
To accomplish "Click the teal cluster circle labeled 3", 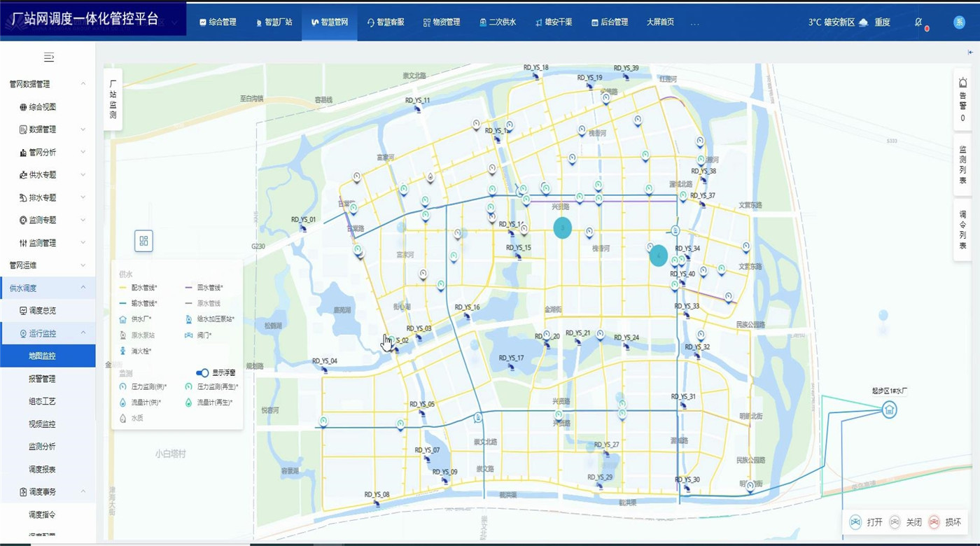I will pyautogui.click(x=562, y=227).
